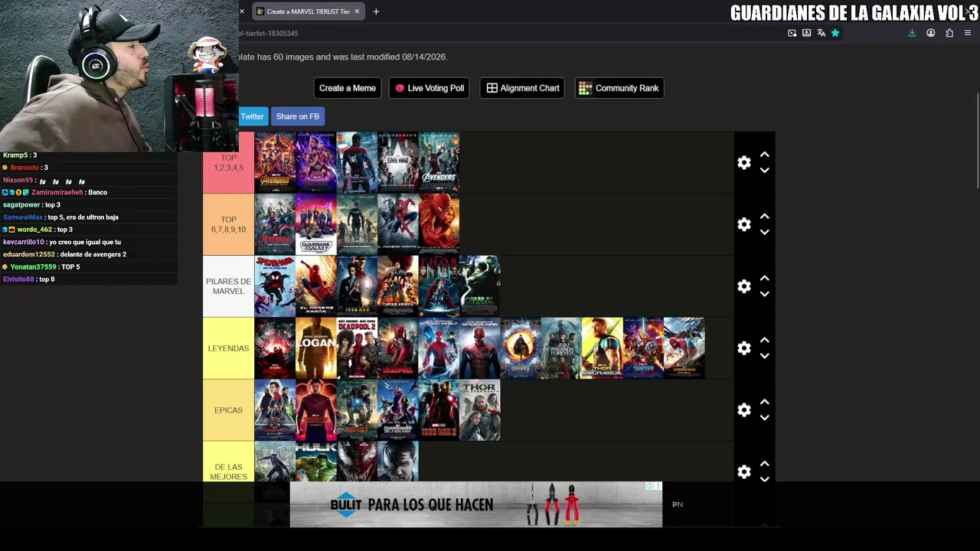Select the Thor poster in PILARES DE MARVEL row
Viewport: 980px width, 551px height.
coord(439,286)
